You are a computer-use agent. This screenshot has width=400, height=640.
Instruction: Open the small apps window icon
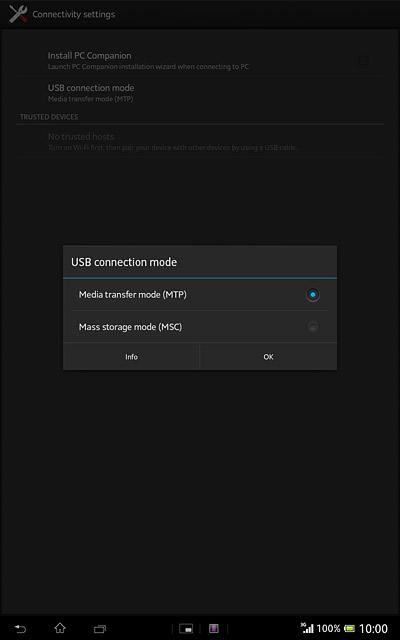pyautogui.click(x=186, y=628)
